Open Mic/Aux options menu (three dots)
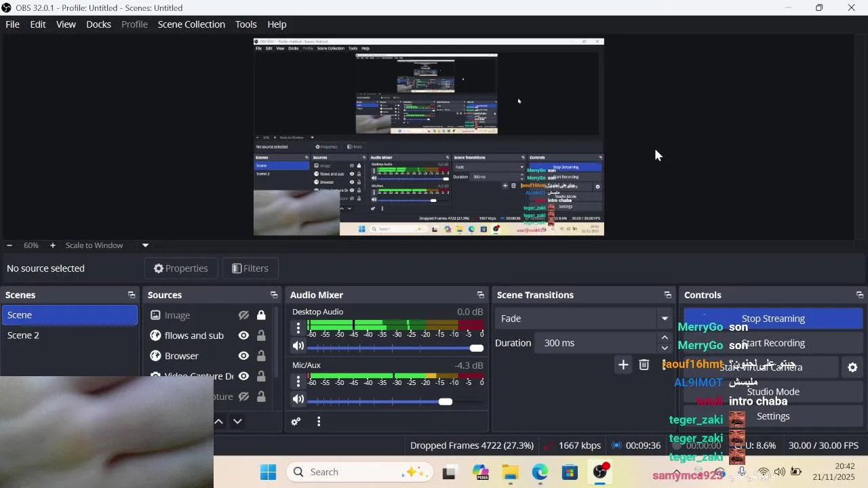Screen dimensions: 868x488 (298, 382)
